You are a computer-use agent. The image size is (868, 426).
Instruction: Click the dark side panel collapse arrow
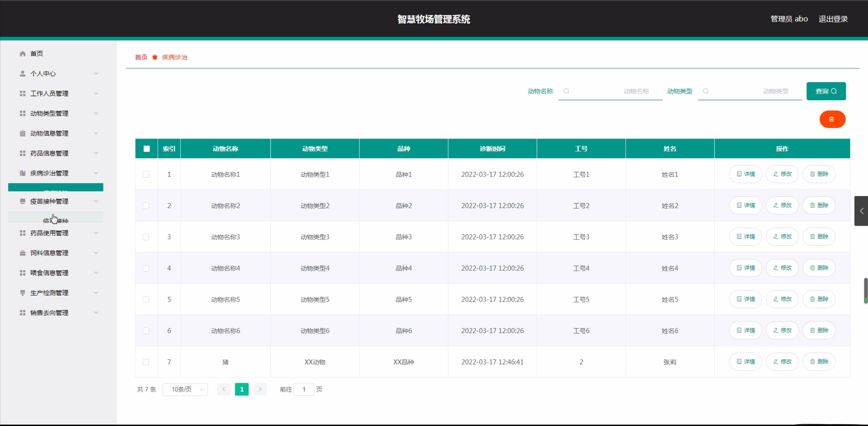[861, 211]
